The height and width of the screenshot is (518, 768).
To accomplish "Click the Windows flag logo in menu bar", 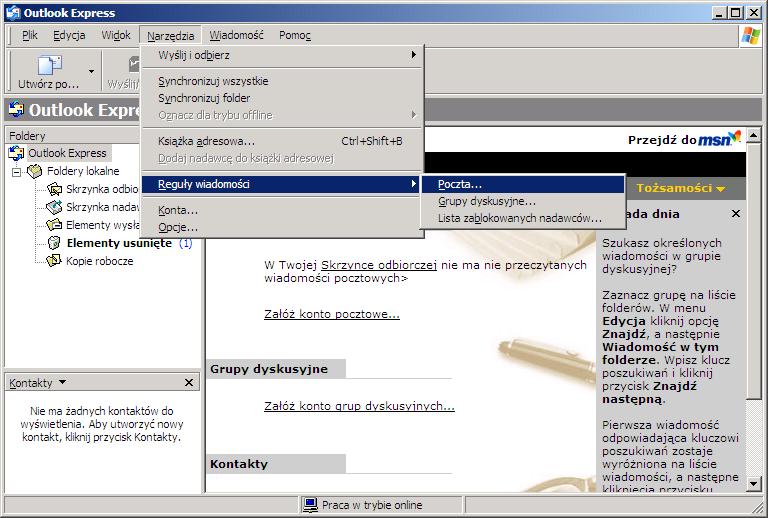I will coord(750,35).
